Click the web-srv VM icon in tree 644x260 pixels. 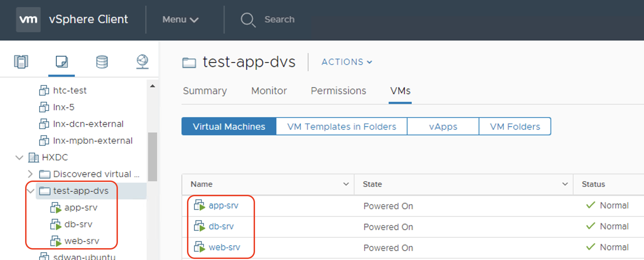(x=55, y=241)
